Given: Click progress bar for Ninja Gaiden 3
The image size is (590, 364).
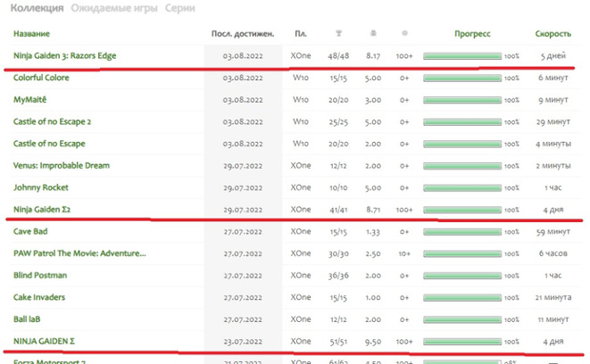Looking at the screenshot, I should 462,56.
